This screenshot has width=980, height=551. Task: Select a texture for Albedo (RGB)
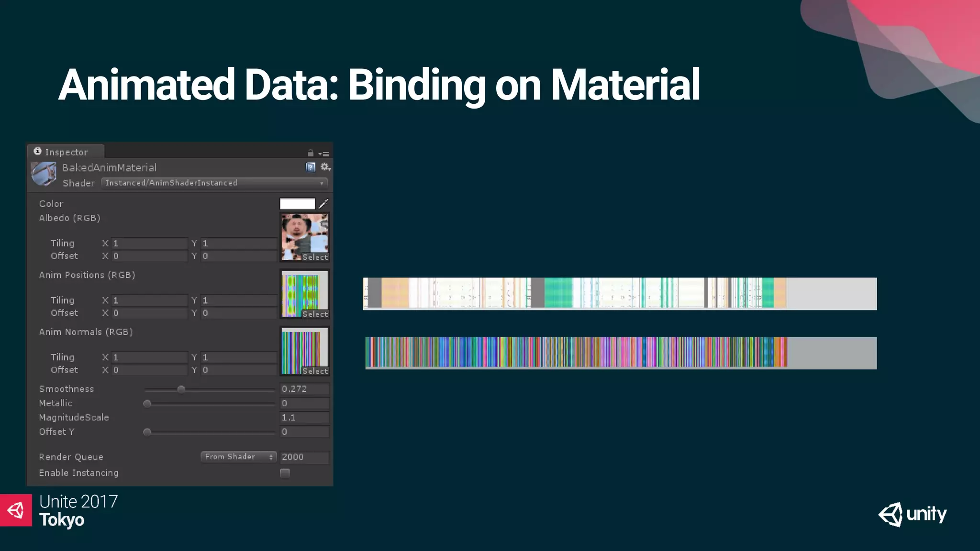point(315,257)
